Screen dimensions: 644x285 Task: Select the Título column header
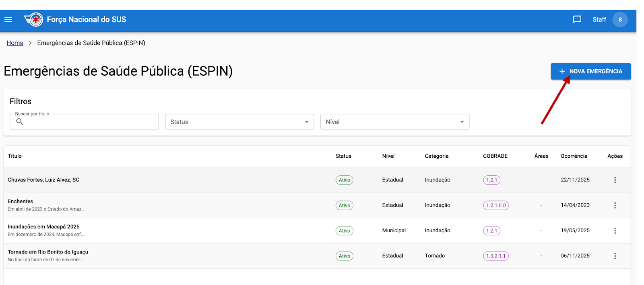click(x=15, y=156)
